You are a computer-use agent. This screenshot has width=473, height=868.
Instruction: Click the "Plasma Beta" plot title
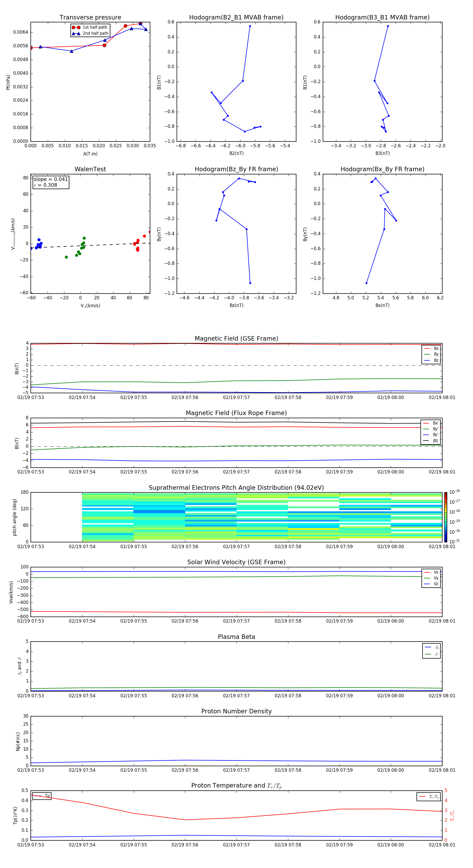coord(236,637)
